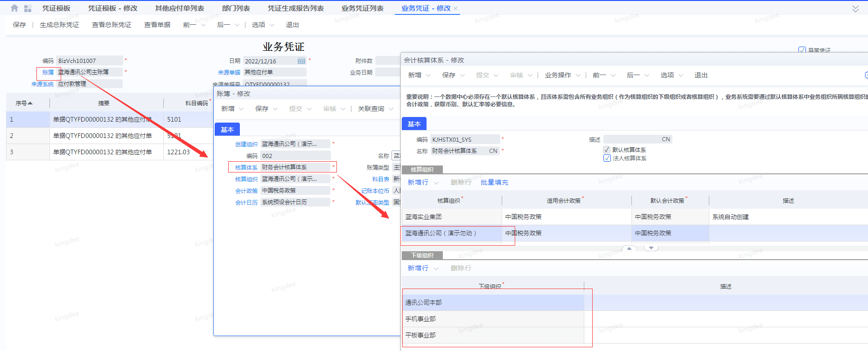Viewport: 868px width, 351px height.
Task: Select the 手机事业部 row in 下级组织
Action: click(420, 319)
